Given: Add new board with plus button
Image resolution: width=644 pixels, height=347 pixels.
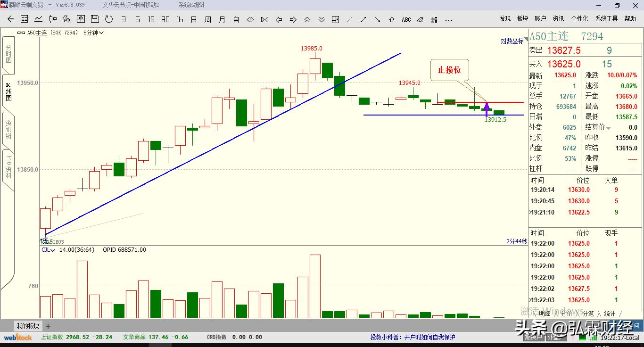Looking at the screenshot, I should (x=48, y=326).
